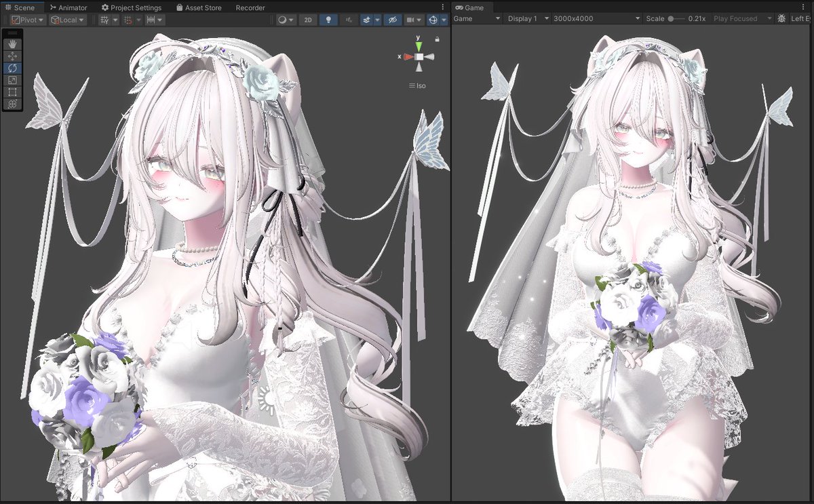Expand the effects dropdown arrow
The height and width of the screenshot is (504, 814).
point(377,20)
